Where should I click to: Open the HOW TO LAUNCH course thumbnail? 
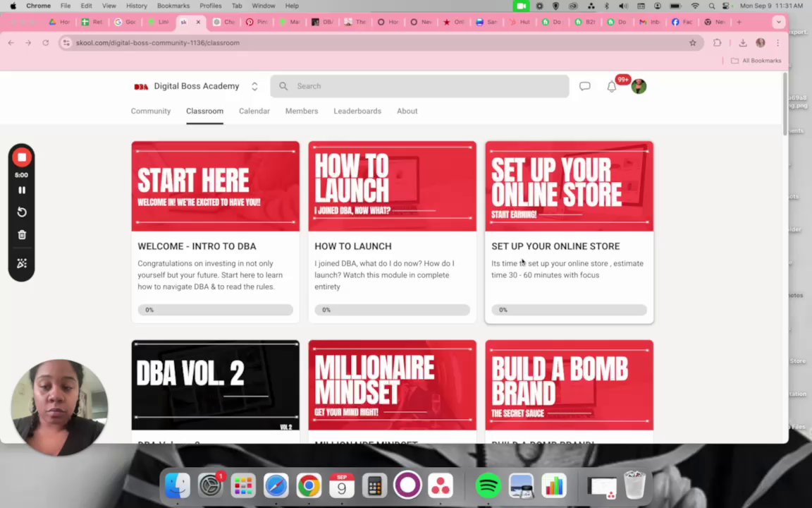[x=392, y=186]
